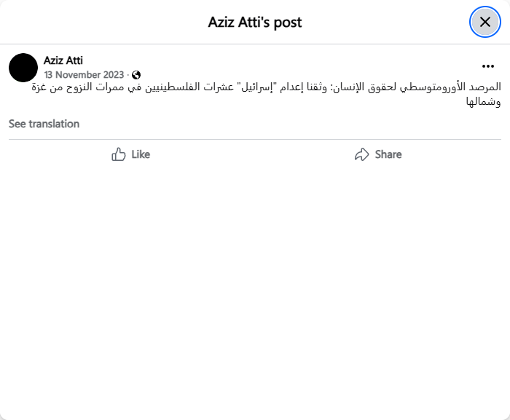This screenshot has height=420, width=510.
Task: Open the 13 November 2023 timestamp link
Action: (84, 75)
